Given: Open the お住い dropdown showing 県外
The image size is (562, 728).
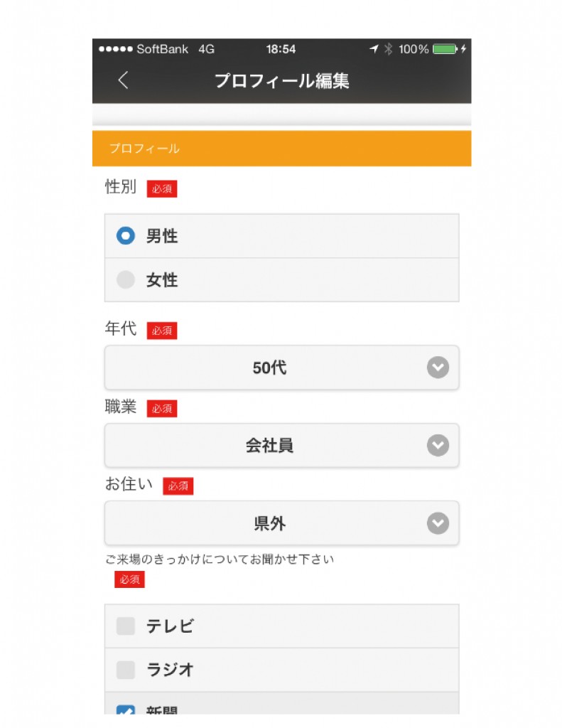Looking at the screenshot, I should [281, 523].
